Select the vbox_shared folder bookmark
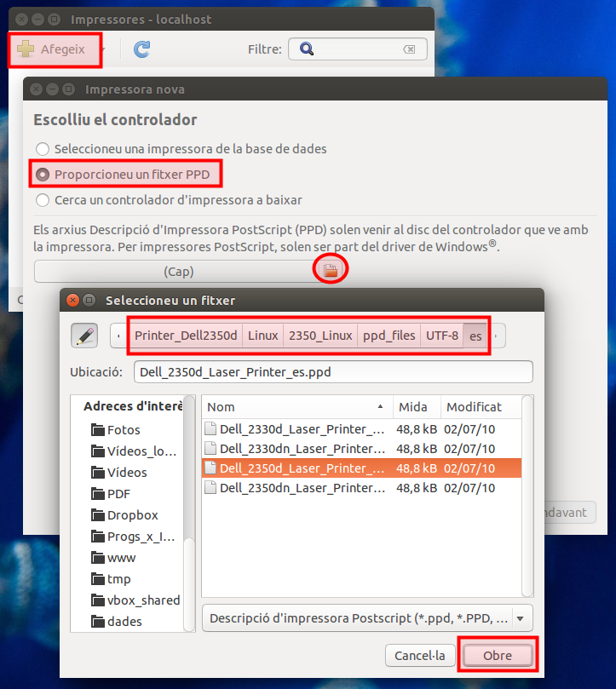 tap(142, 600)
